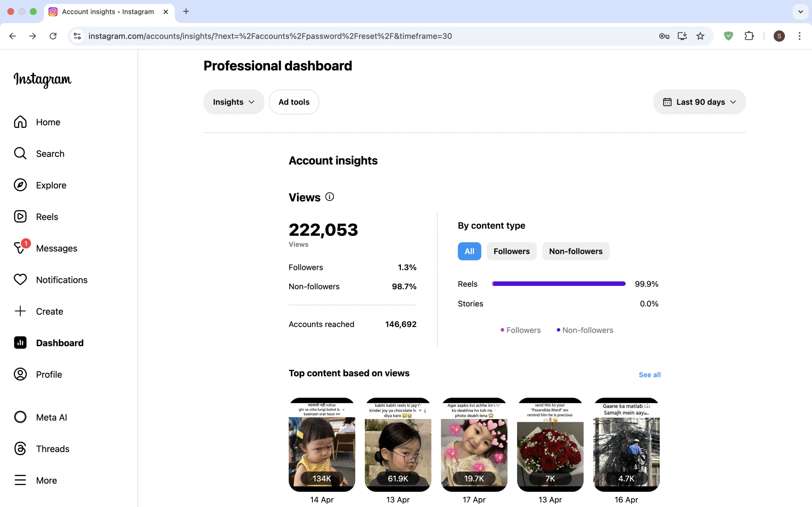
Task: Open the Meta AI circle icon
Action: coord(20,417)
